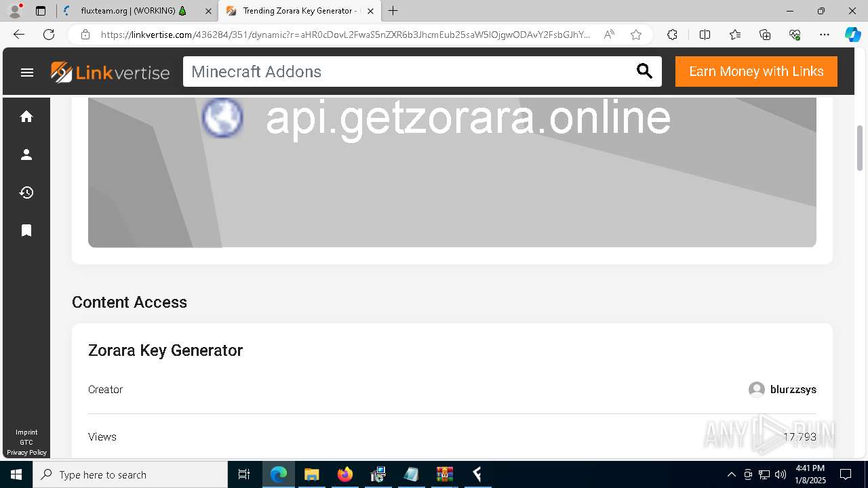The height and width of the screenshot is (488, 868).
Task: Open browser Collections
Action: click(x=765, y=35)
